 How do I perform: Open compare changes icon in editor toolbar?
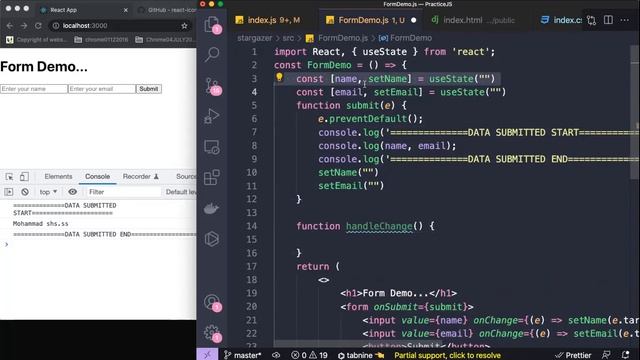point(591,20)
